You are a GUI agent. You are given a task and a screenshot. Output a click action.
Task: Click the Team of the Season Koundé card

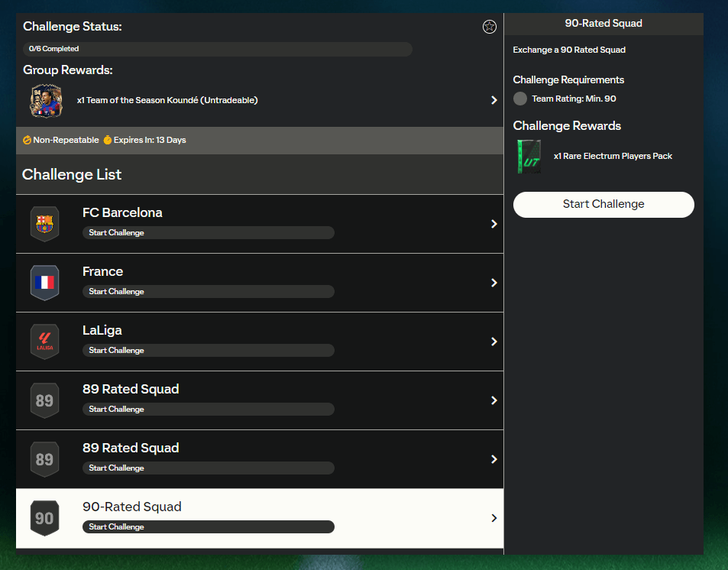[46, 100]
